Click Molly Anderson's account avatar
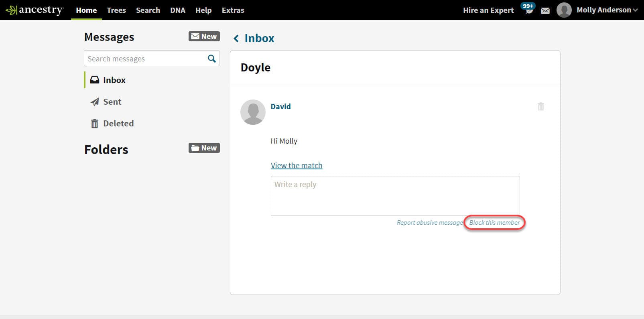644x319 pixels. [564, 10]
